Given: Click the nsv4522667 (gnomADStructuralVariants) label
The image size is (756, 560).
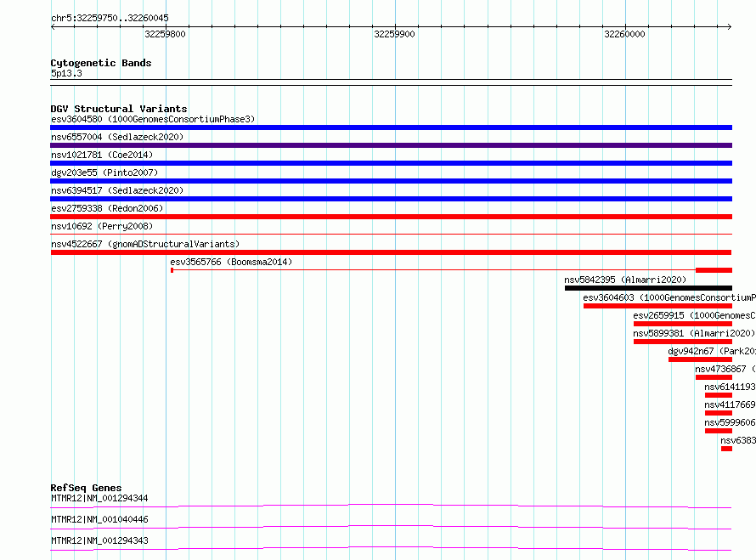Looking at the screenshot, I should tap(145, 244).
